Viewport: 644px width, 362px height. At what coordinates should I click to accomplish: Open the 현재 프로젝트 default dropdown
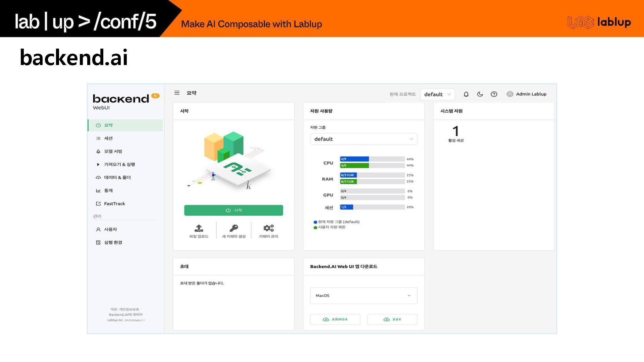point(437,94)
